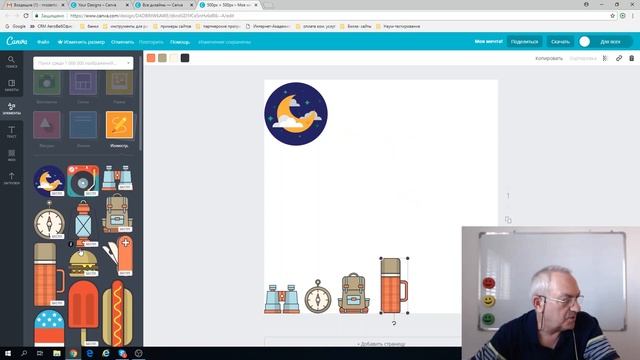Add the lantern illustration from panel

83,224
